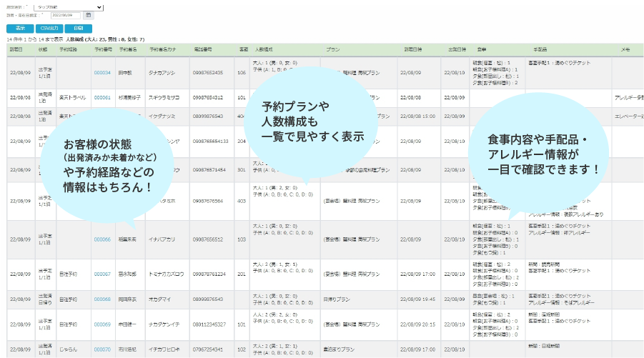Click the プラン column header

pos(332,49)
